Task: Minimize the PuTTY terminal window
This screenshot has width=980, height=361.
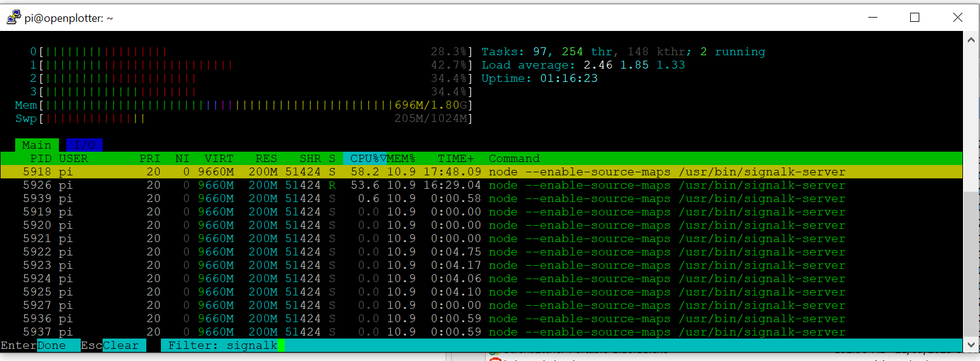Action: pos(873,18)
